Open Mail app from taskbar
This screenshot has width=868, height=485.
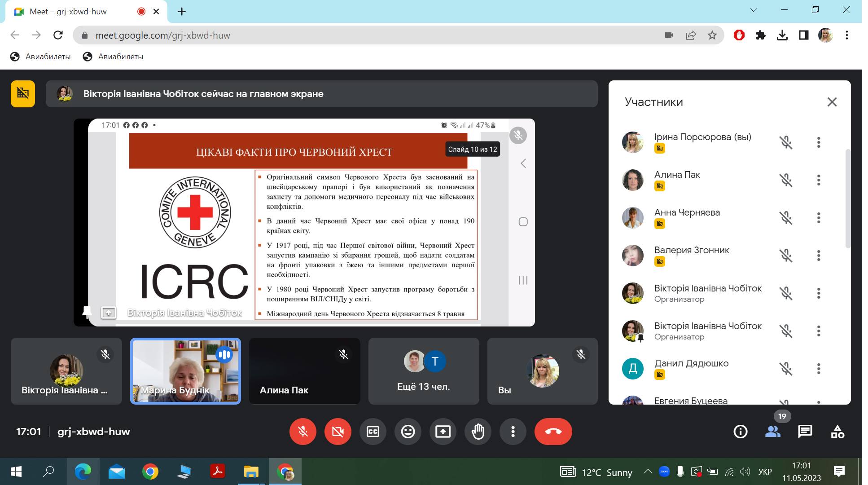pyautogui.click(x=117, y=472)
